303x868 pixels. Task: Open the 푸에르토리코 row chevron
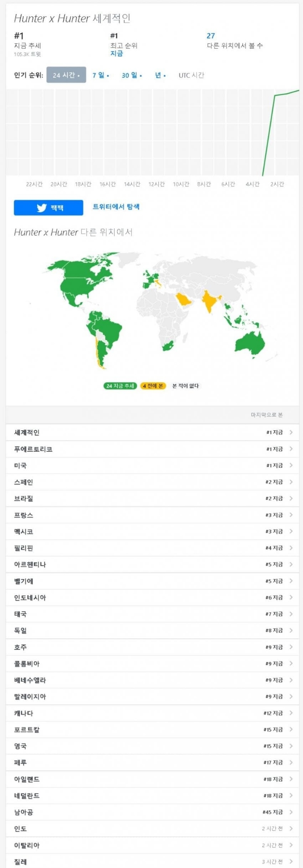pyautogui.click(x=291, y=449)
